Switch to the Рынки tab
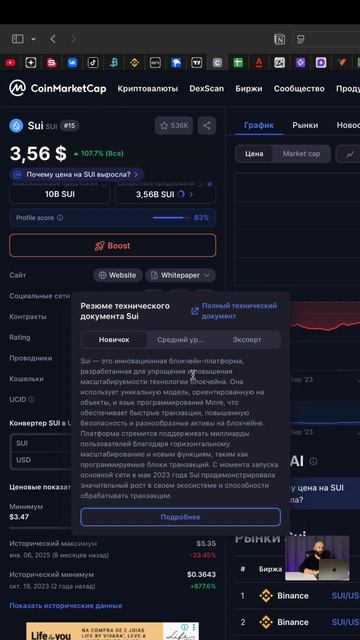 tap(305, 125)
